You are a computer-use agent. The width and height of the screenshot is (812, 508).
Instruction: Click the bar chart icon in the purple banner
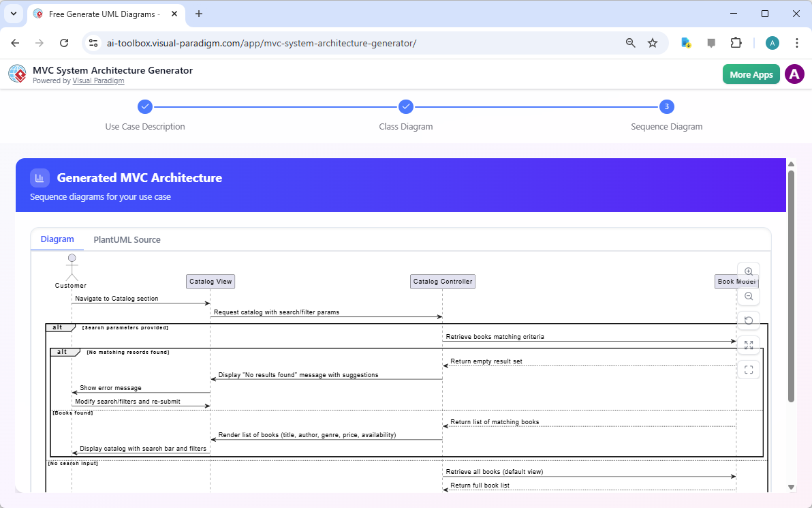coord(40,177)
